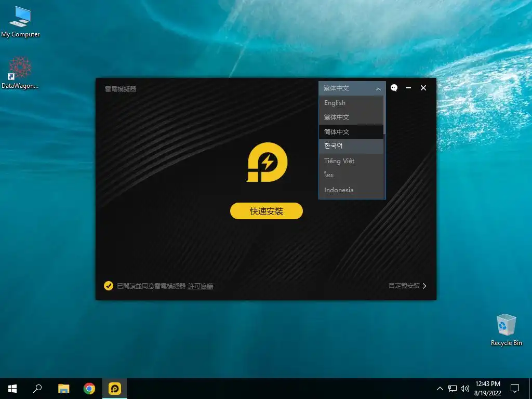This screenshot has width=532, height=399.
Task: Open the 許可協議 license agreement link
Action: (201, 286)
